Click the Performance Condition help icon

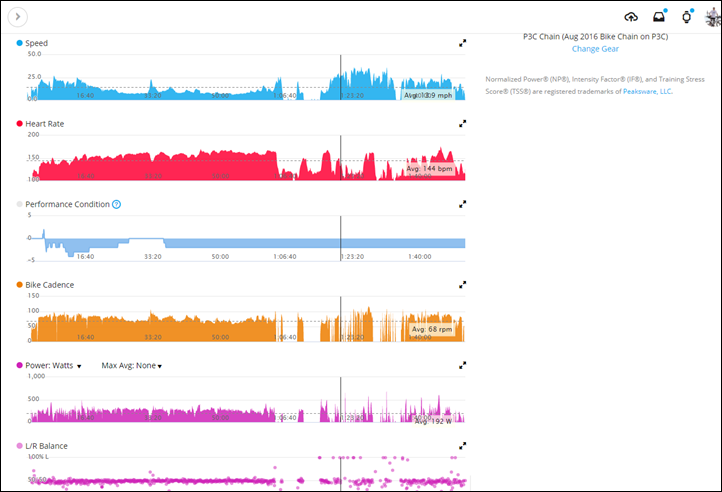click(x=117, y=204)
